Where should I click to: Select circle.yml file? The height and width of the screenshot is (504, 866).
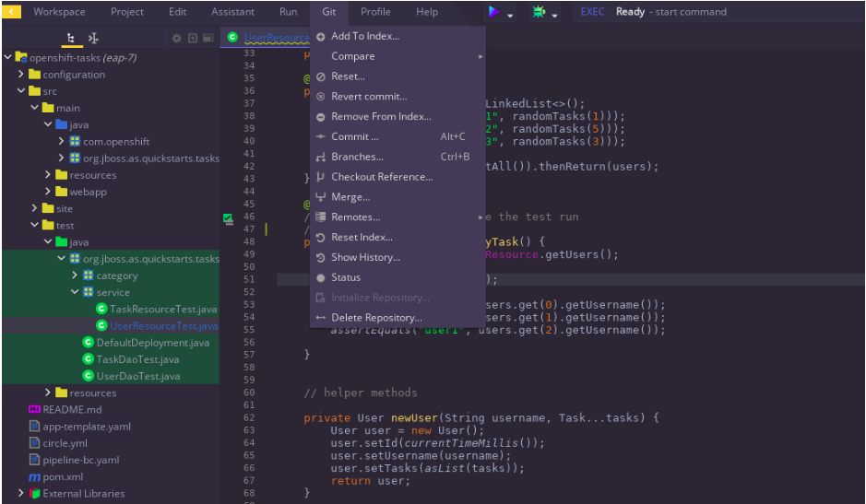tap(65, 442)
